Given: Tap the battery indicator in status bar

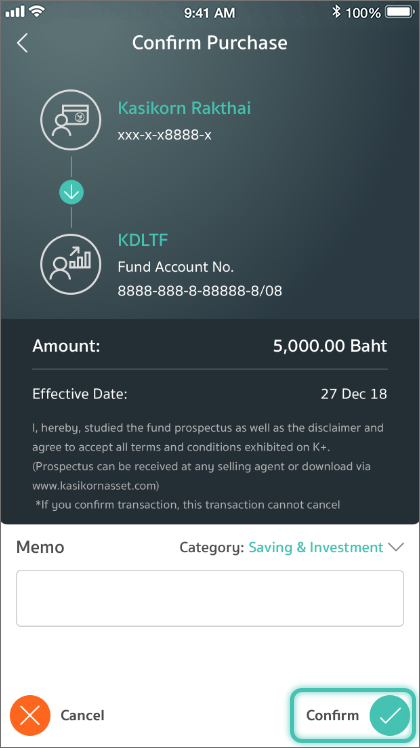Looking at the screenshot, I should [x=400, y=12].
